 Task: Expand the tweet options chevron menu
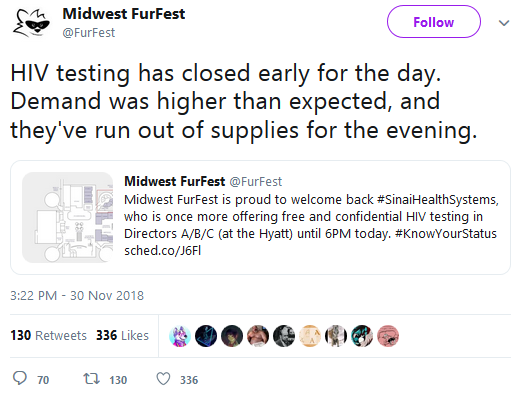click(x=504, y=23)
